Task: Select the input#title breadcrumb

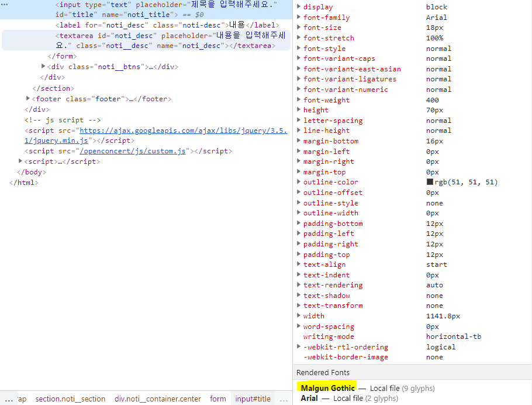Action: [x=253, y=399]
